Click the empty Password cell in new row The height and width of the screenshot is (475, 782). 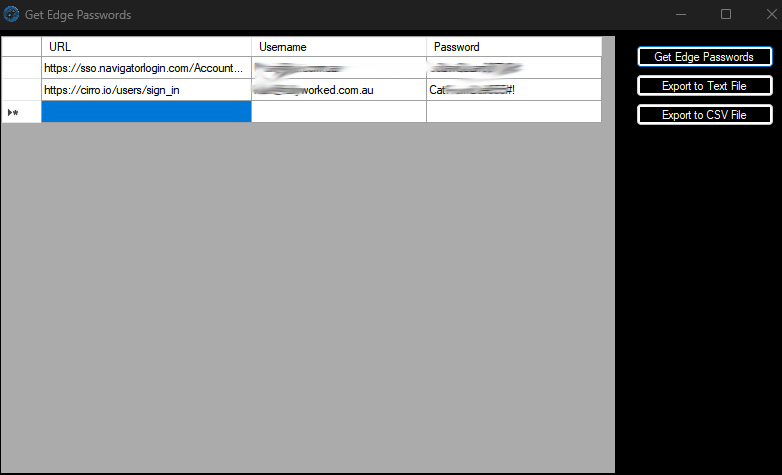514,112
